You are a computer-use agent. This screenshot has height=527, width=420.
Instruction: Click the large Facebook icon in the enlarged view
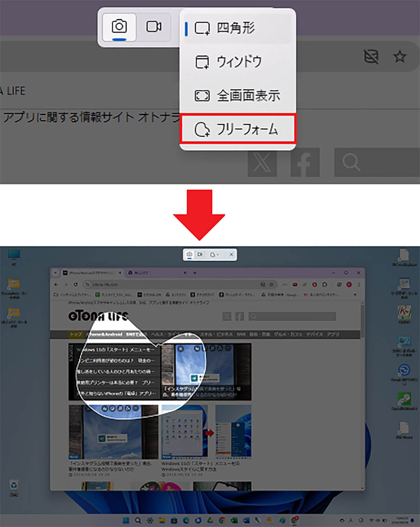click(x=305, y=162)
